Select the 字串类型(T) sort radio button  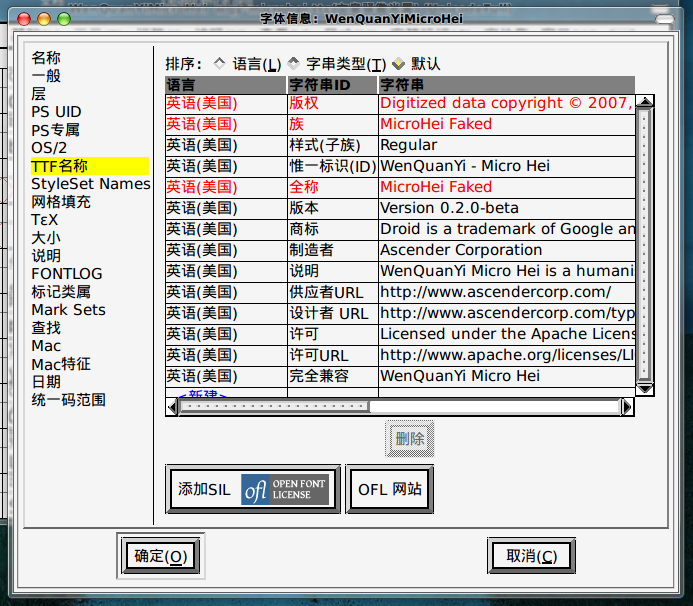point(293,64)
